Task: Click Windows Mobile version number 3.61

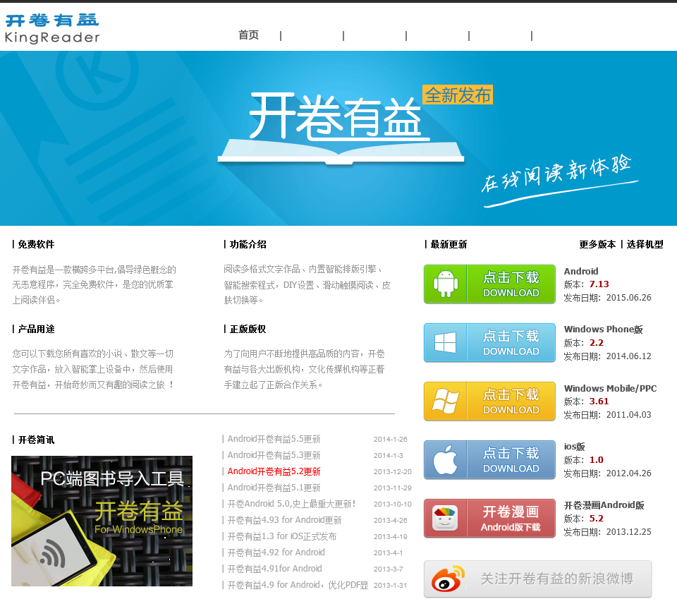Action: point(599,401)
